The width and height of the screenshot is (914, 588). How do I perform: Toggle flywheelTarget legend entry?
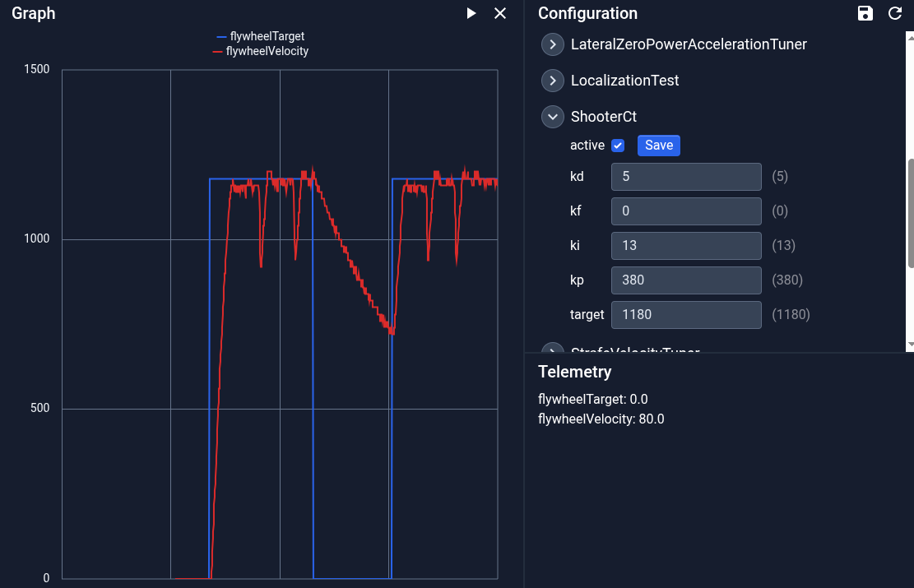click(x=261, y=36)
